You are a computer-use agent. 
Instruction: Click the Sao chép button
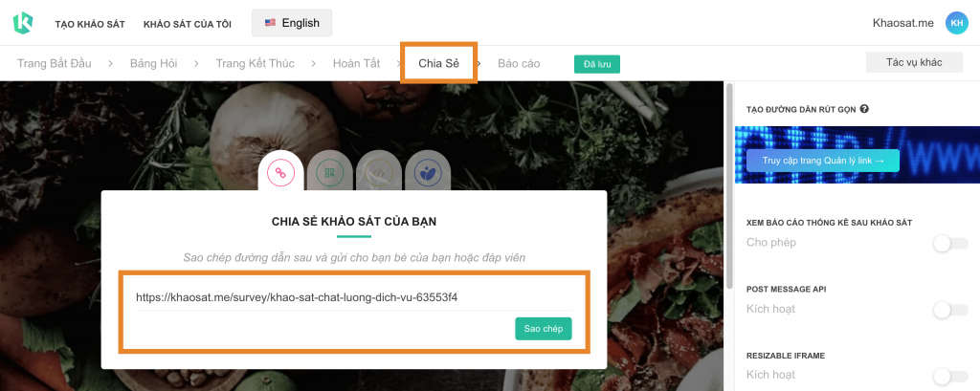pyautogui.click(x=544, y=329)
